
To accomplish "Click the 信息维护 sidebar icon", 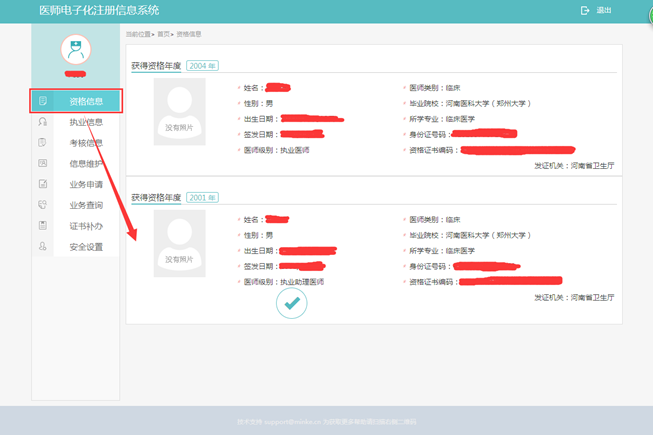I will coord(43,164).
